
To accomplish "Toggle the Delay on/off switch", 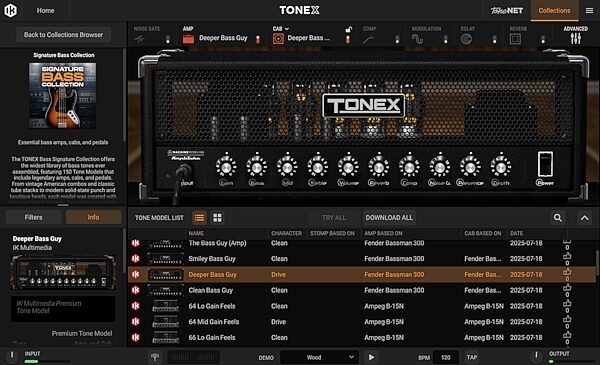I will (494, 39).
